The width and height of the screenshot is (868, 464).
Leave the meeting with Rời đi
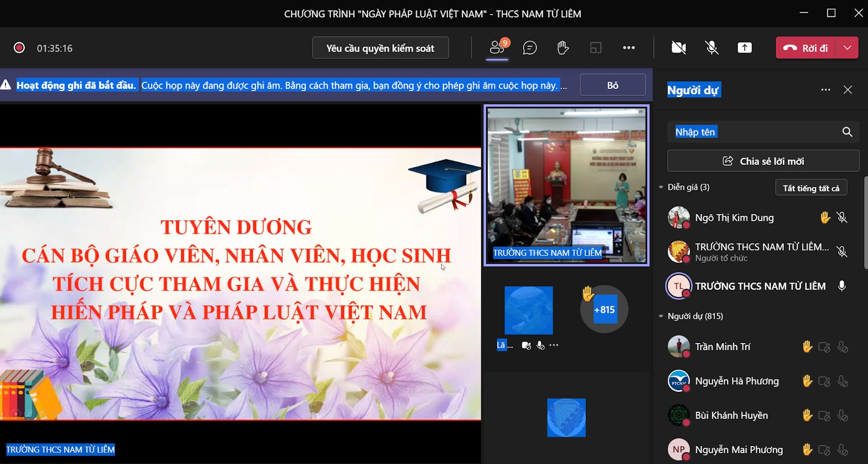(806, 48)
